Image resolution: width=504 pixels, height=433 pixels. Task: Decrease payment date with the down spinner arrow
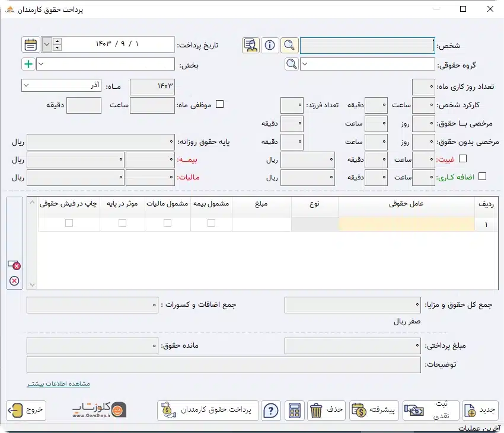57,48
